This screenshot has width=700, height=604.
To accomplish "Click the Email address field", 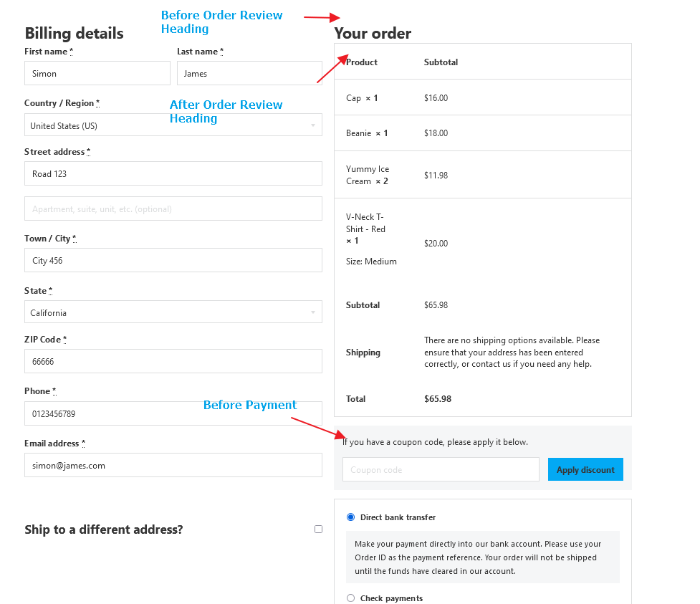I will coord(173,465).
